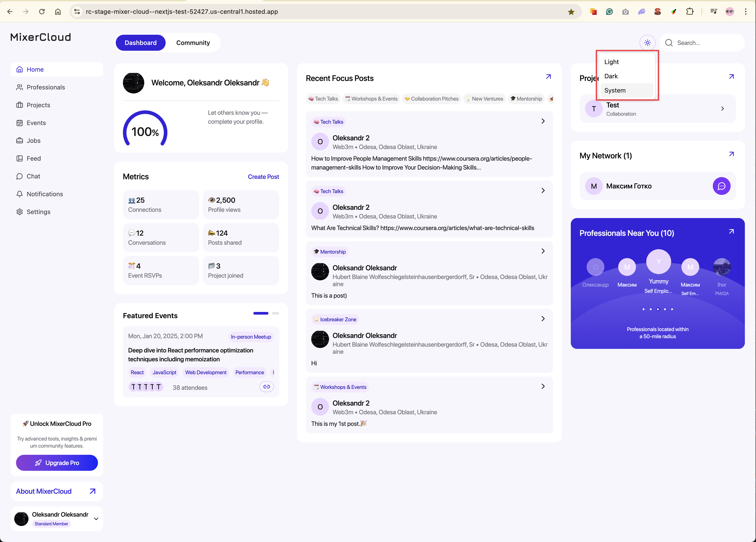
Task: Click the event link copy icon
Action: tap(266, 387)
